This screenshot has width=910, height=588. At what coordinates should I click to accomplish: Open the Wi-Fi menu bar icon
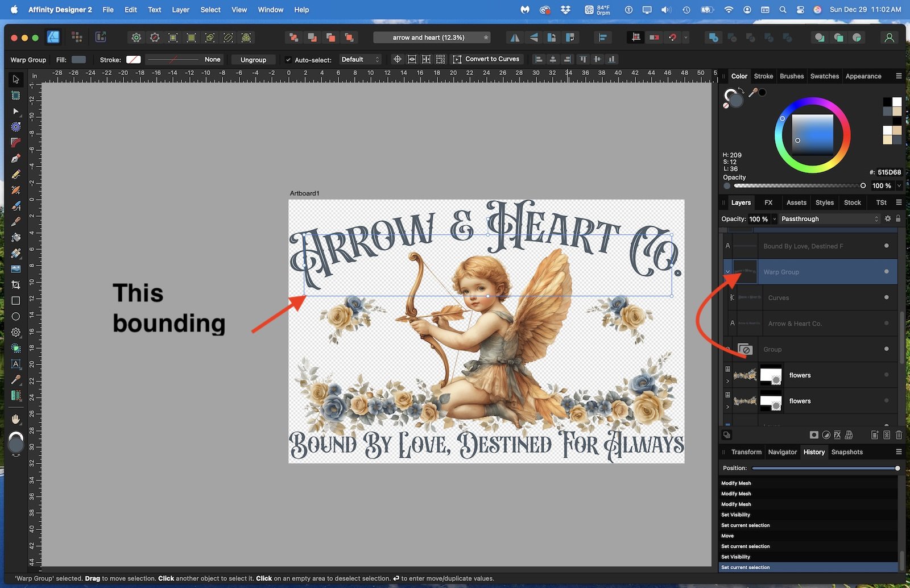coord(729,10)
